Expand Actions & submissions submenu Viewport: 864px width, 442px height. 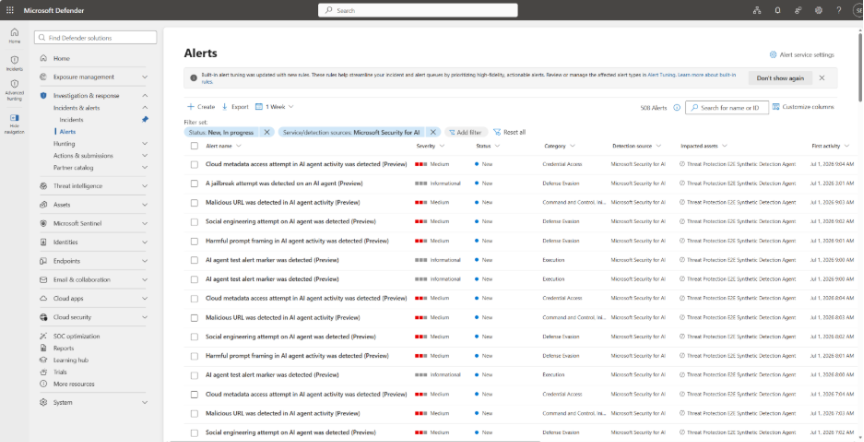145,156
